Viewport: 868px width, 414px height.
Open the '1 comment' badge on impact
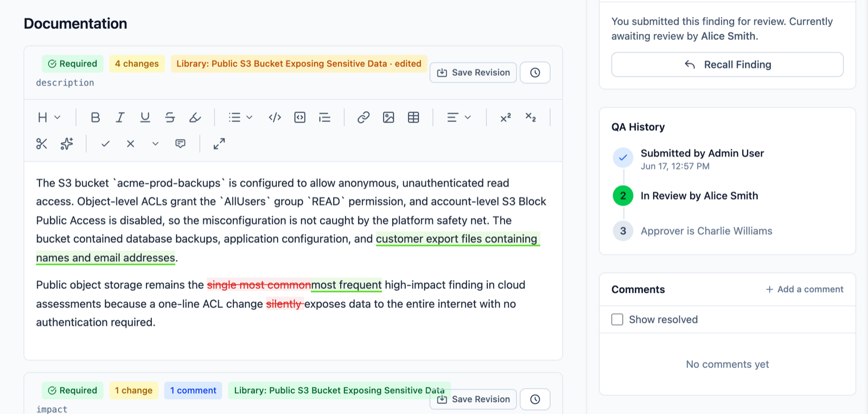193,390
